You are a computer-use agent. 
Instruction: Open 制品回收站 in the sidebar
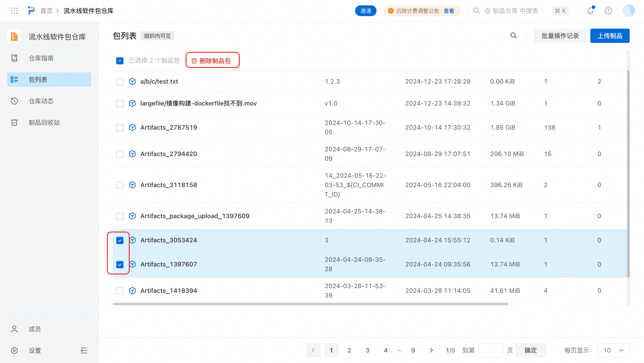pyautogui.click(x=49, y=123)
